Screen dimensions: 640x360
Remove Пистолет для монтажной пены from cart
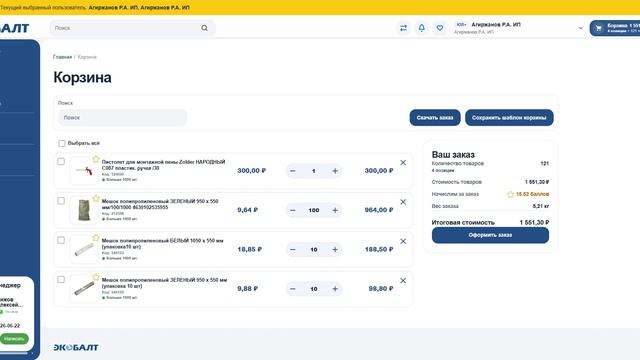(x=403, y=162)
